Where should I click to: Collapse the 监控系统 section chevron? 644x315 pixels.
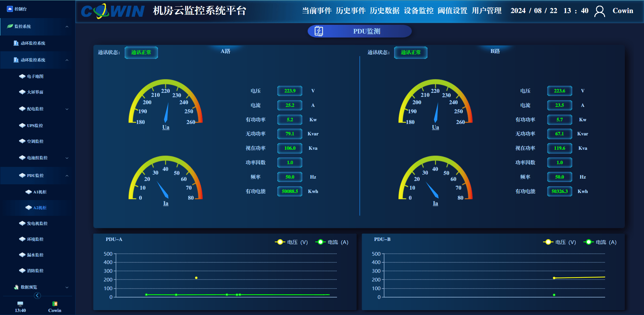(67, 26)
